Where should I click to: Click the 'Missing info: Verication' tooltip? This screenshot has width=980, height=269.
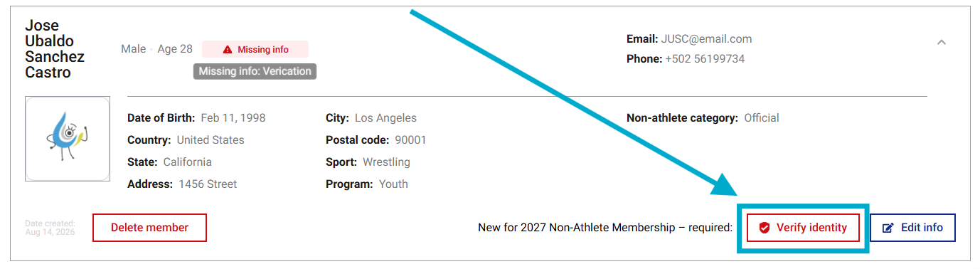click(x=255, y=71)
